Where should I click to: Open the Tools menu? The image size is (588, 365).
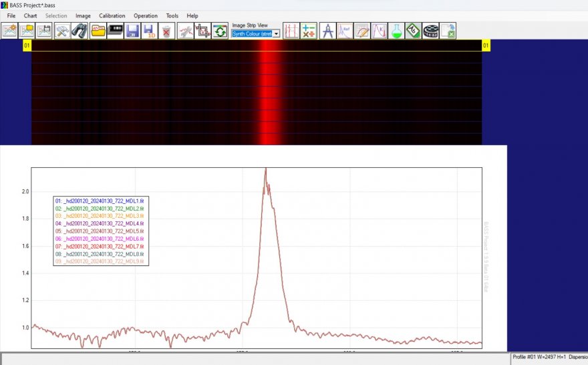coord(172,15)
